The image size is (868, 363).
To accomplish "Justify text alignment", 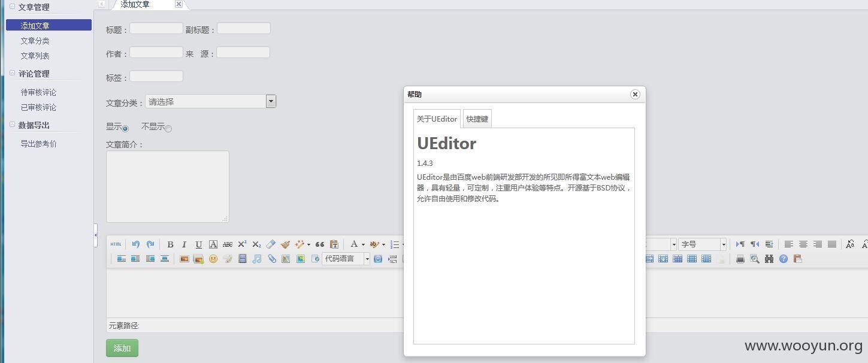I will click(x=831, y=244).
